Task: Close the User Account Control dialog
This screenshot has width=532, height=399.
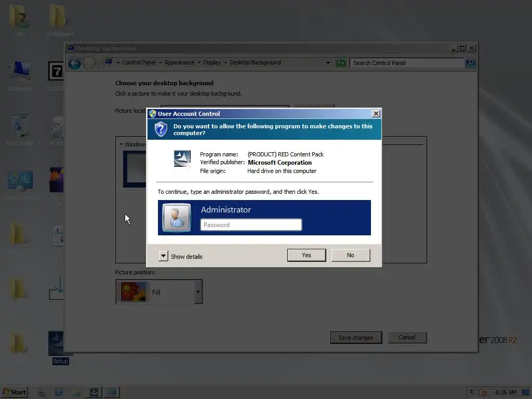Action: pyautogui.click(x=376, y=114)
